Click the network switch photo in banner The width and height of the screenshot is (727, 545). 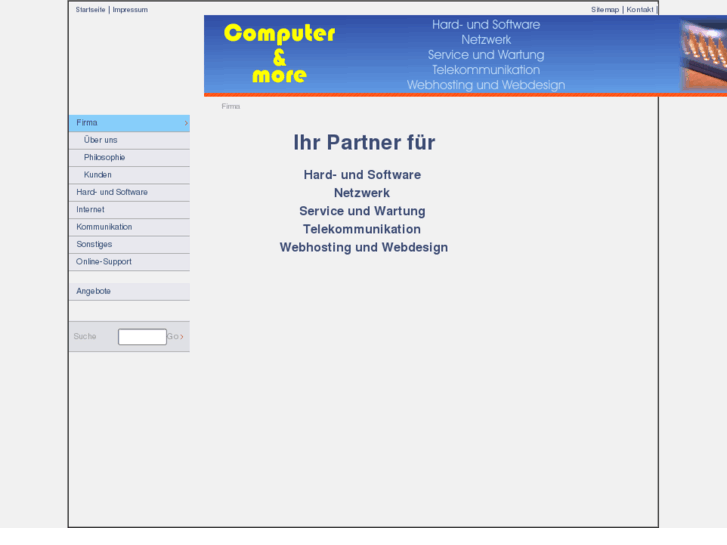pyautogui.click(x=703, y=55)
